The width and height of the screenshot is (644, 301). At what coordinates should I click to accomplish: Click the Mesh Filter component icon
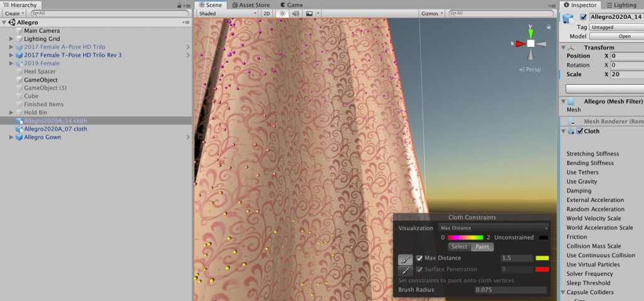pyautogui.click(x=571, y=101)
